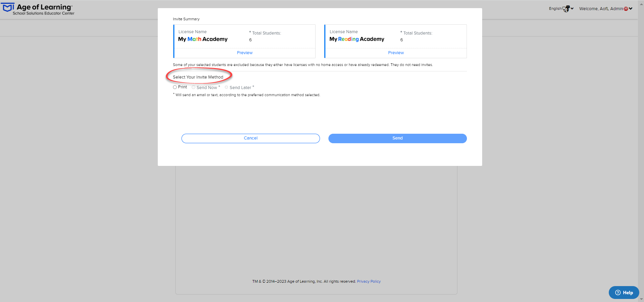Open the Welcome, AofL Admin user menu
644x302 pixels.
pos(606,9)
